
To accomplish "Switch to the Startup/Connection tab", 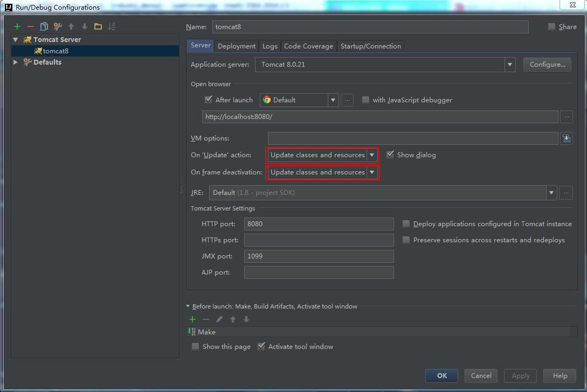I will 371,46.
